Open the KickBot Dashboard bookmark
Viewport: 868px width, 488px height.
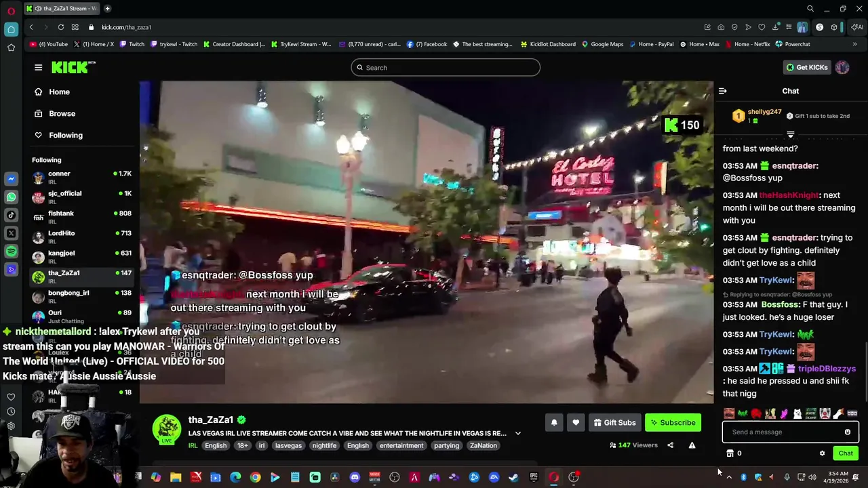coord(548,44)
